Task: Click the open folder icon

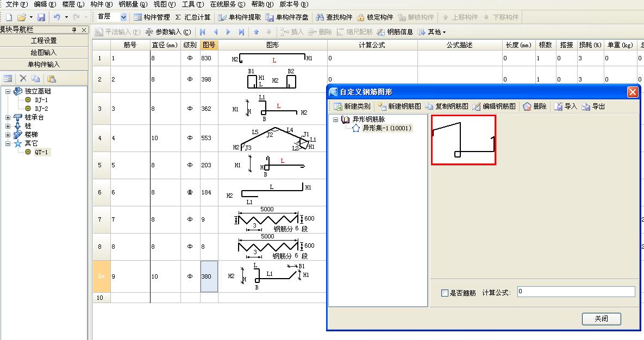Action: 21,17
